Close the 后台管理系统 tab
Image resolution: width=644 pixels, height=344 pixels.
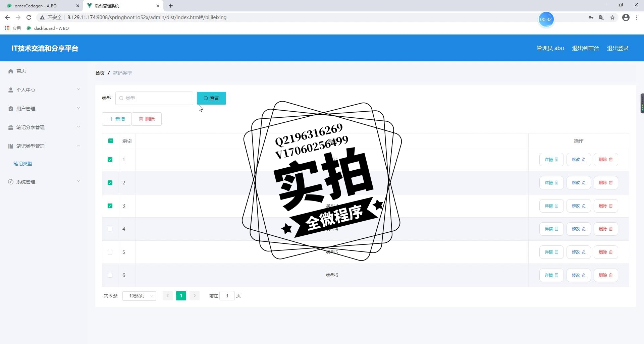(x=158, y=6)
